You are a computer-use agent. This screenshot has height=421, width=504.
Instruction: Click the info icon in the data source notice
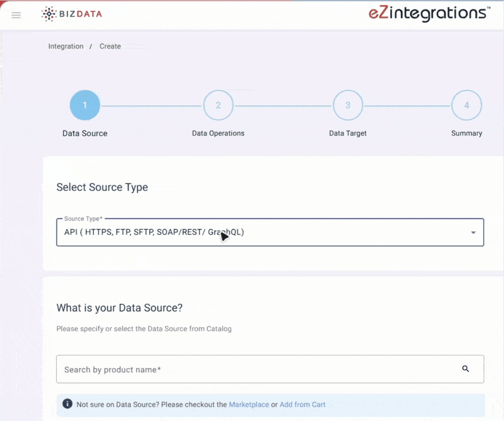pos(67,404)
